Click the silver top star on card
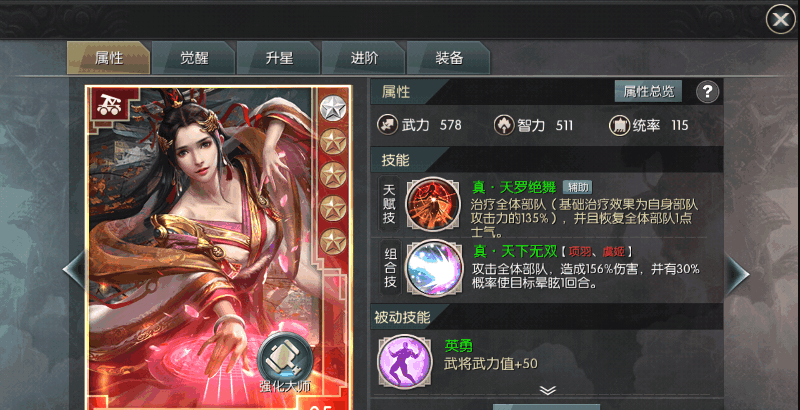The width and height of the screenshot is (800, 410). point(333,108)
